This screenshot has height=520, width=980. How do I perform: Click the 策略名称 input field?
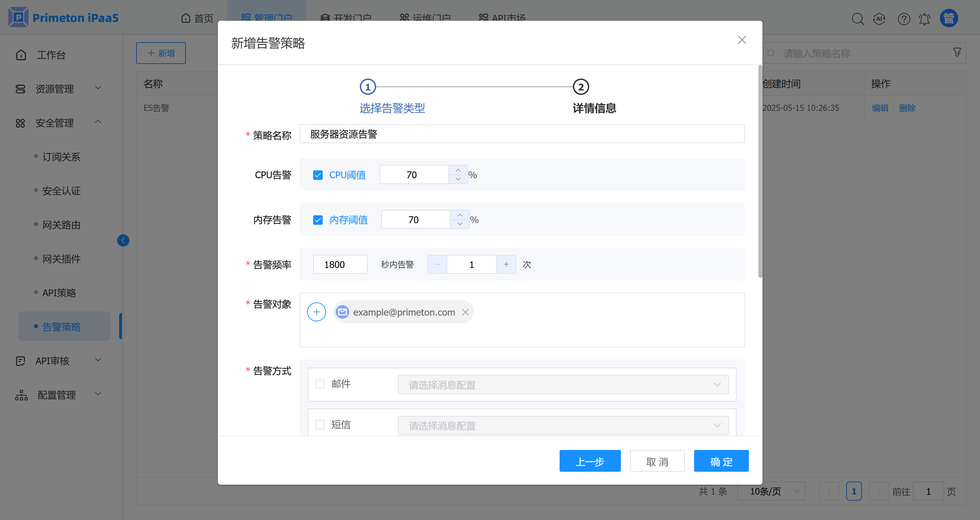click(521, 134)
